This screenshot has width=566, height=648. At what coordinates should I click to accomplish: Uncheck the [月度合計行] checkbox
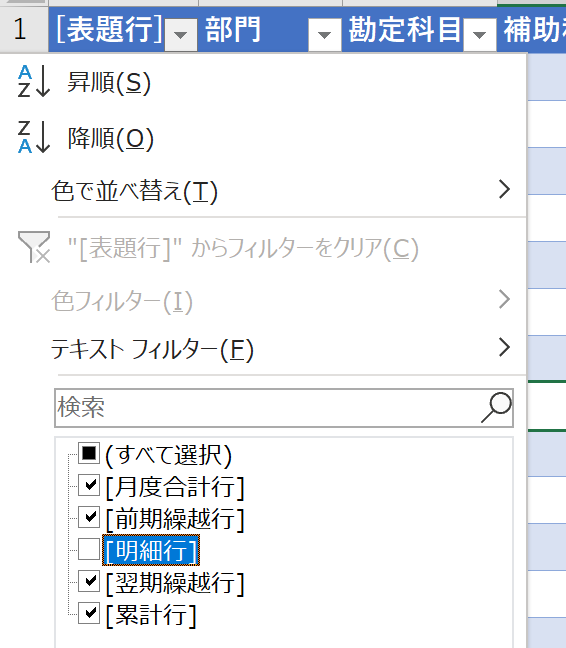tap(89, 486)
